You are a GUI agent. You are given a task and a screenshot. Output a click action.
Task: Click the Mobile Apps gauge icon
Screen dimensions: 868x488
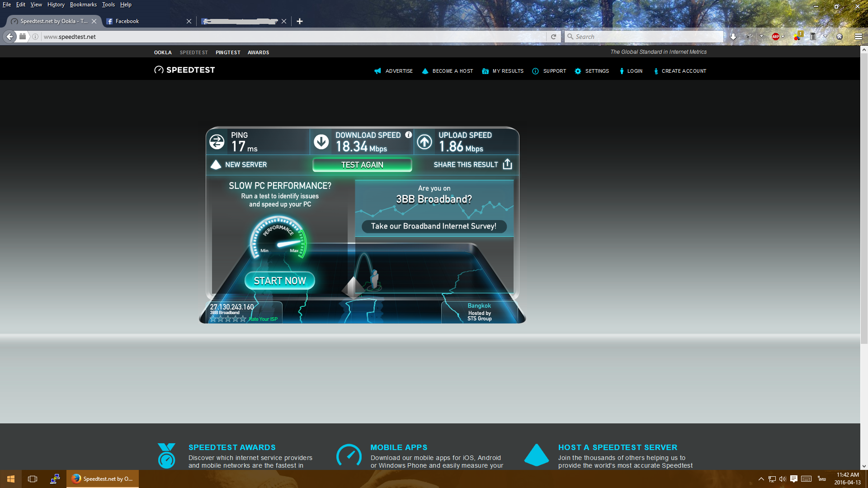[349, 455]
